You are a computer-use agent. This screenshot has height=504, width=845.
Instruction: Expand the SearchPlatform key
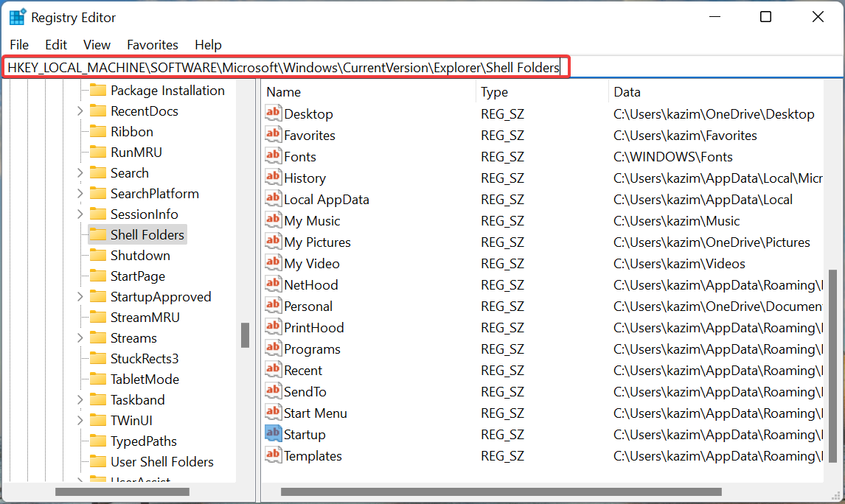coord(80,193)
